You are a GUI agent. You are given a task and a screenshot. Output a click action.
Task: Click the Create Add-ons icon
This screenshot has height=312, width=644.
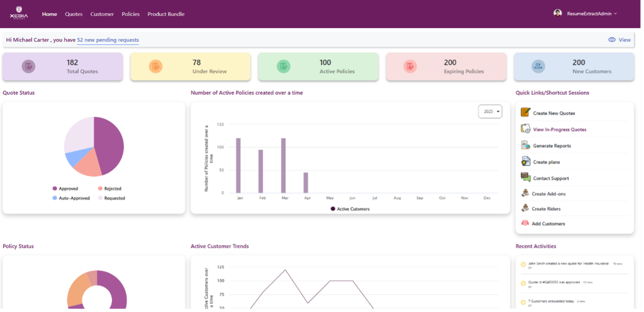[x=525, y=194]
